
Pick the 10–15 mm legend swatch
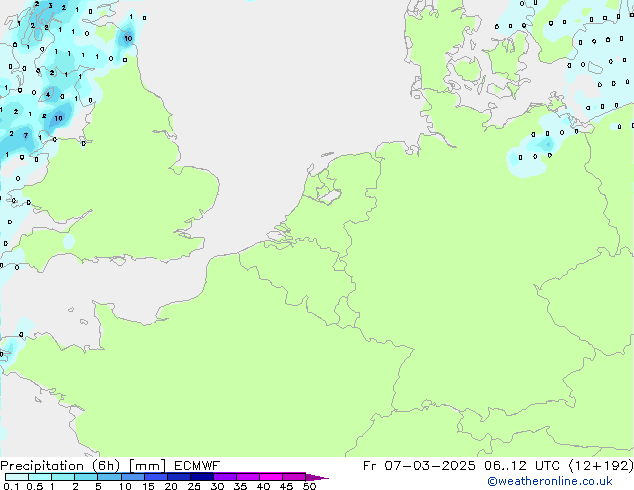[132, 477]
